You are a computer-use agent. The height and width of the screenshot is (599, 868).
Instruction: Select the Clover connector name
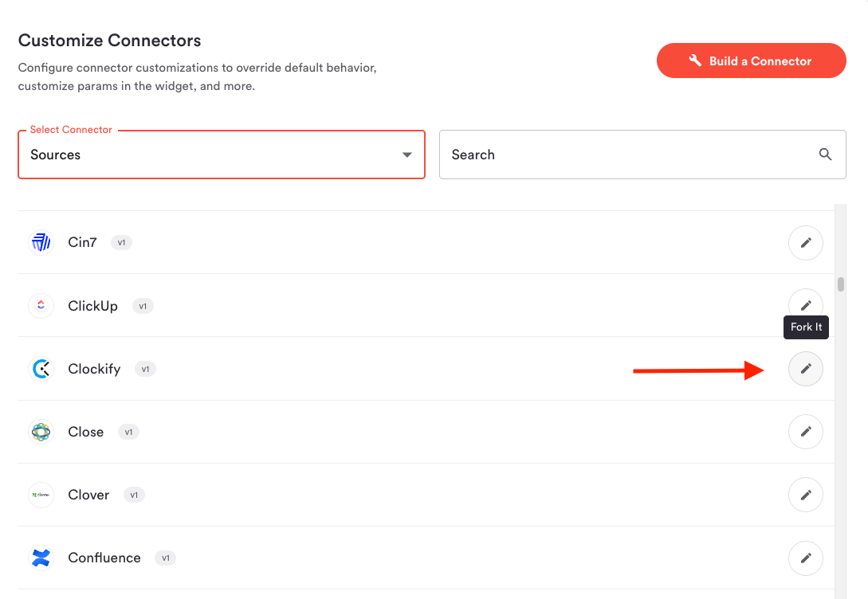coord(88,495)
